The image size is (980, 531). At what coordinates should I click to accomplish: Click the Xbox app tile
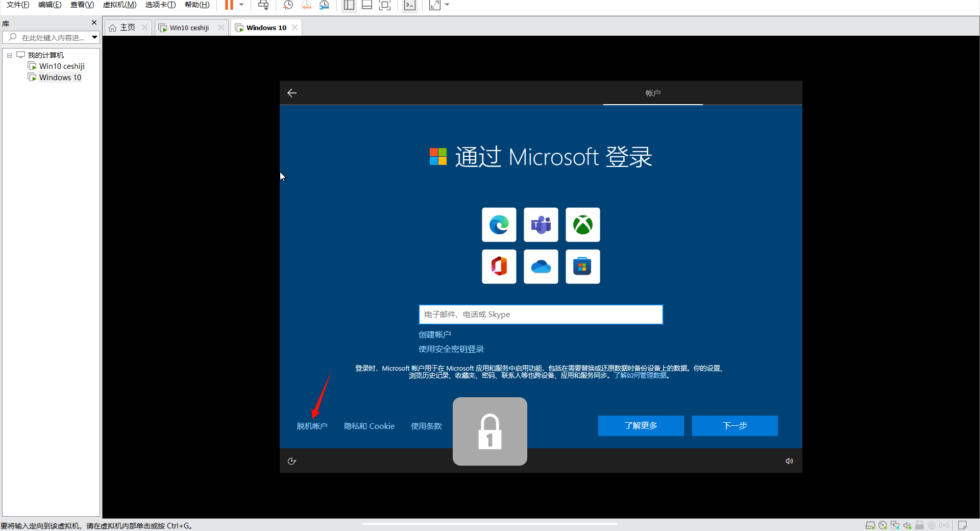click(x=582, y=225)
